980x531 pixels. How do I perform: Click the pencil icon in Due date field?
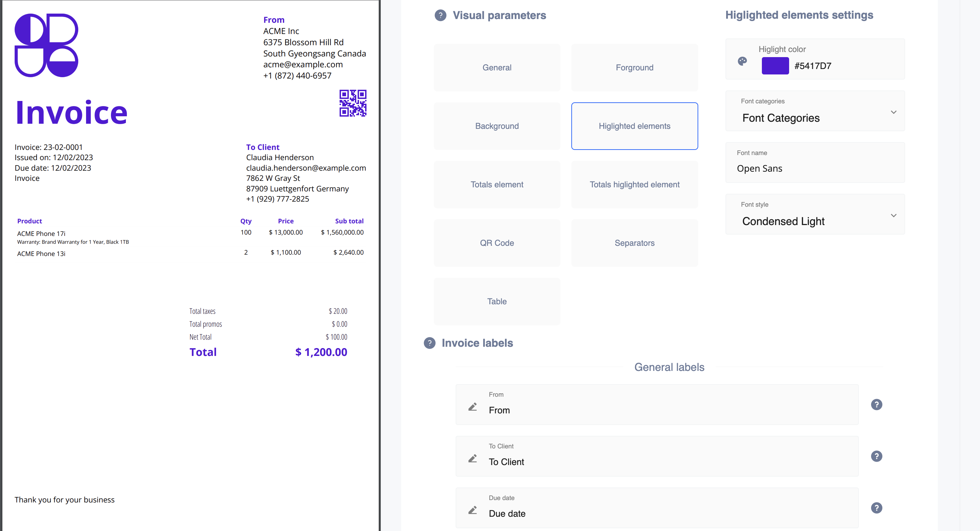click(473, 510)
